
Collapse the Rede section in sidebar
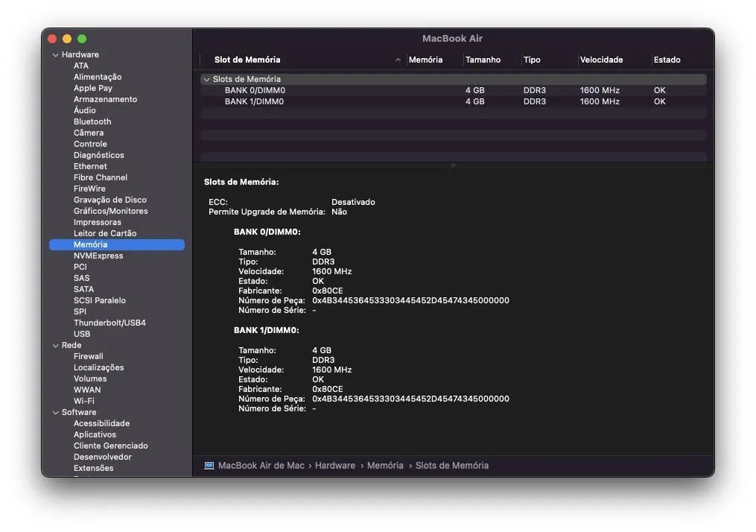(x=55, y=345)
